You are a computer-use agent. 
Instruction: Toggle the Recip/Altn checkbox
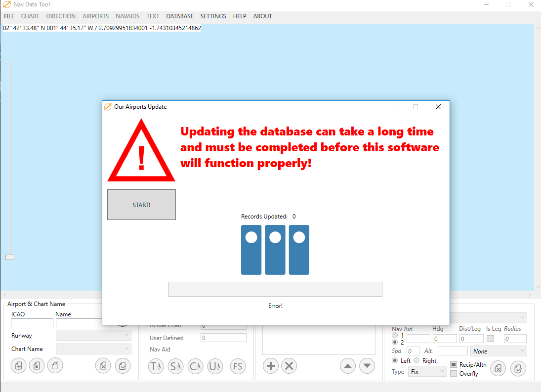(454, 365)
